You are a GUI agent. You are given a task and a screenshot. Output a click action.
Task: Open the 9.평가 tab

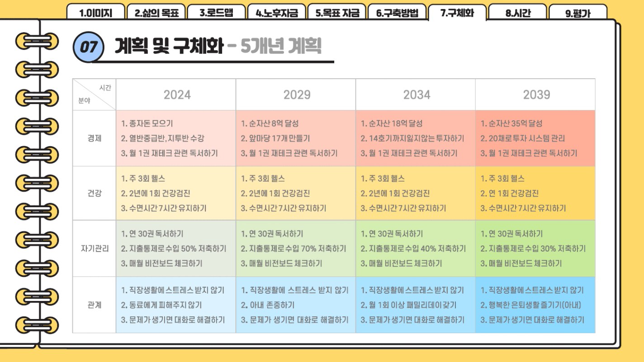click(x=578, y=13)
